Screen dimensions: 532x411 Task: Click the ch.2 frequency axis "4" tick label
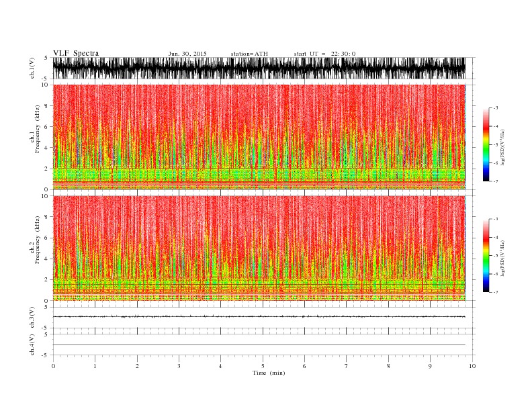[46, 259]
